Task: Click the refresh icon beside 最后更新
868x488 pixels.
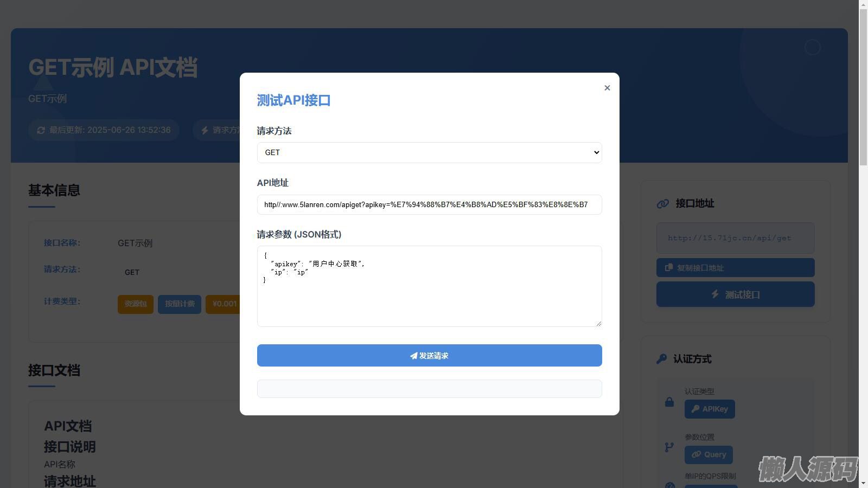Action: coord(41,130)
